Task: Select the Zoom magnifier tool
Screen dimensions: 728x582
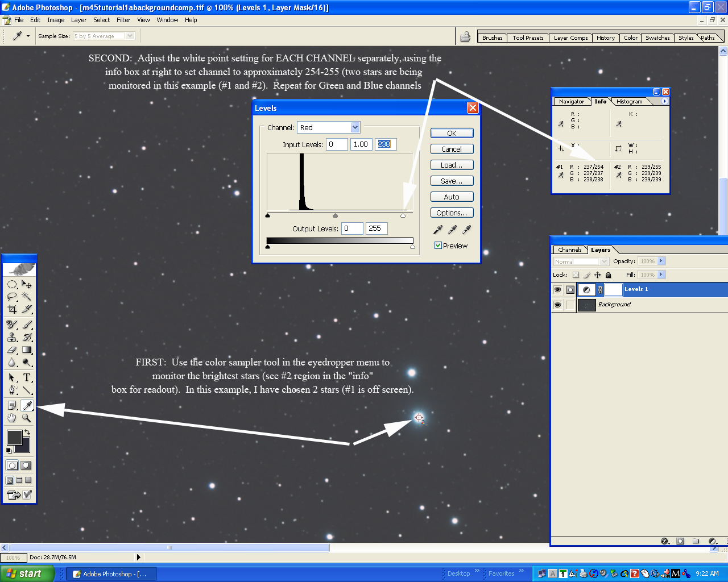Action: [27, 418]
